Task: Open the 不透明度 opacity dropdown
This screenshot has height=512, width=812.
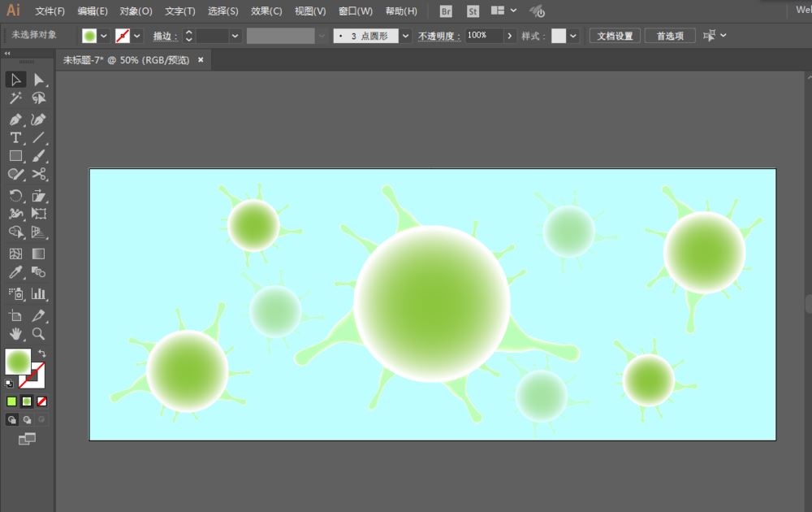Action: pos(509,35)
